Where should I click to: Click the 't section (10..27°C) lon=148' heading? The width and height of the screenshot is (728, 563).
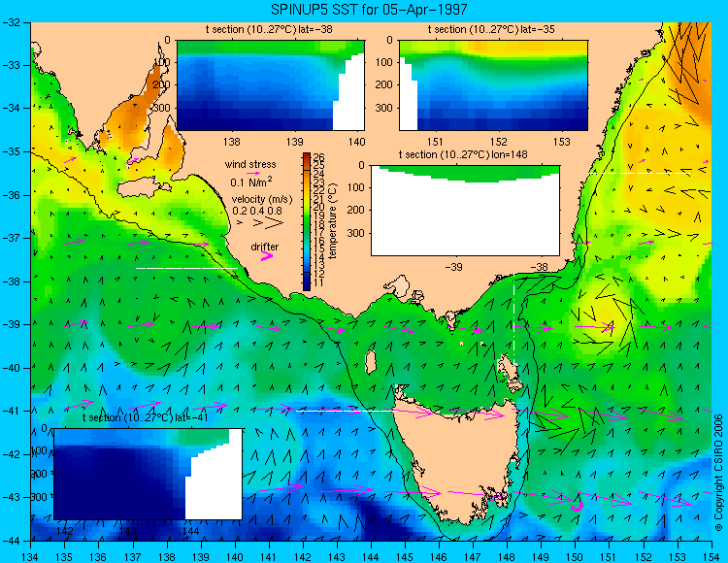(x=463, y=154)
